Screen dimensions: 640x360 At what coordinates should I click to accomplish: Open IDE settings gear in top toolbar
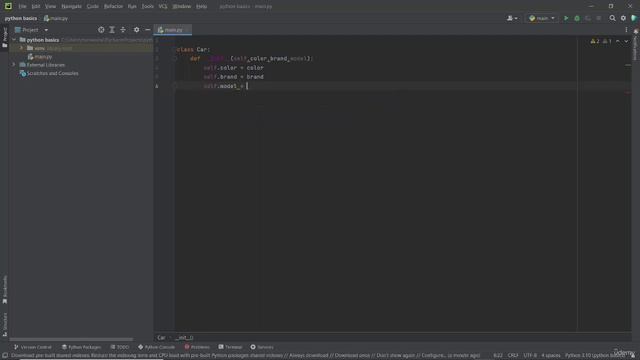(x=623, y=18)
